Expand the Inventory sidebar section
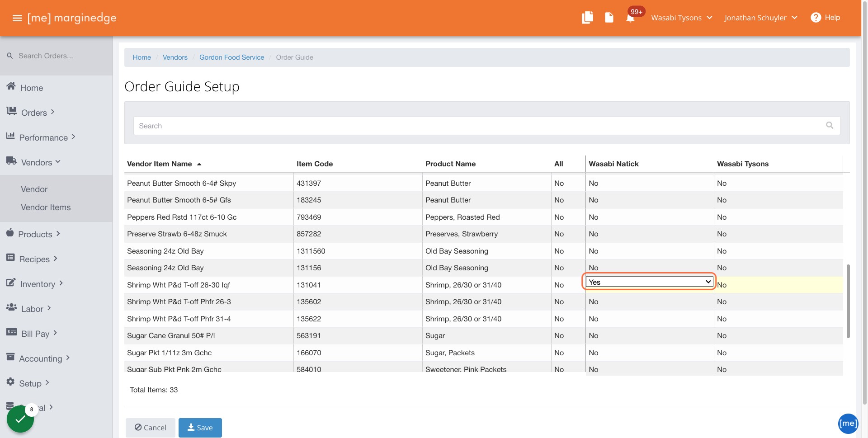Viewport: 868px width, 438px height. 61,283
